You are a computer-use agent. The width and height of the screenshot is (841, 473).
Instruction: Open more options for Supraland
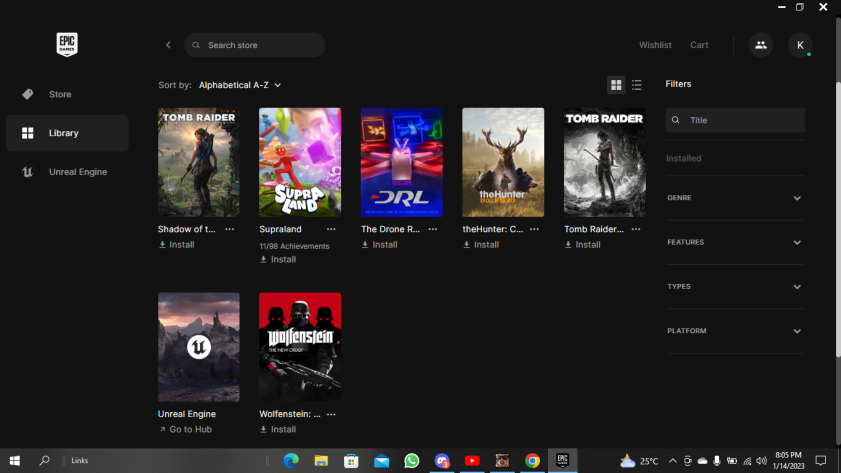pyautogui.click(x=331, y=229)
